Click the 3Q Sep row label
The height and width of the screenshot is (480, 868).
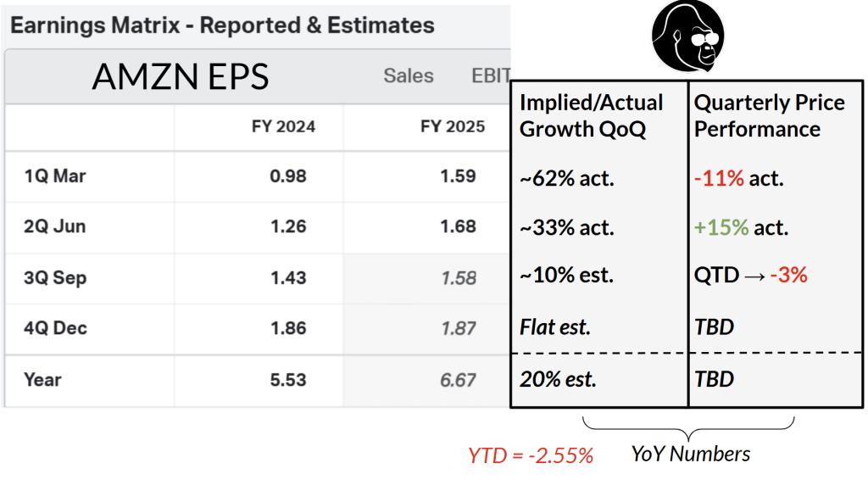[56, 278]
